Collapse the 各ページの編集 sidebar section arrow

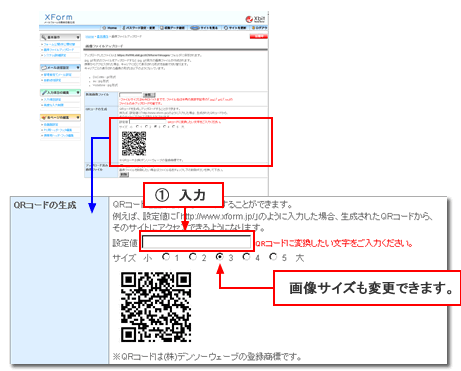click(x=78, y=117)
